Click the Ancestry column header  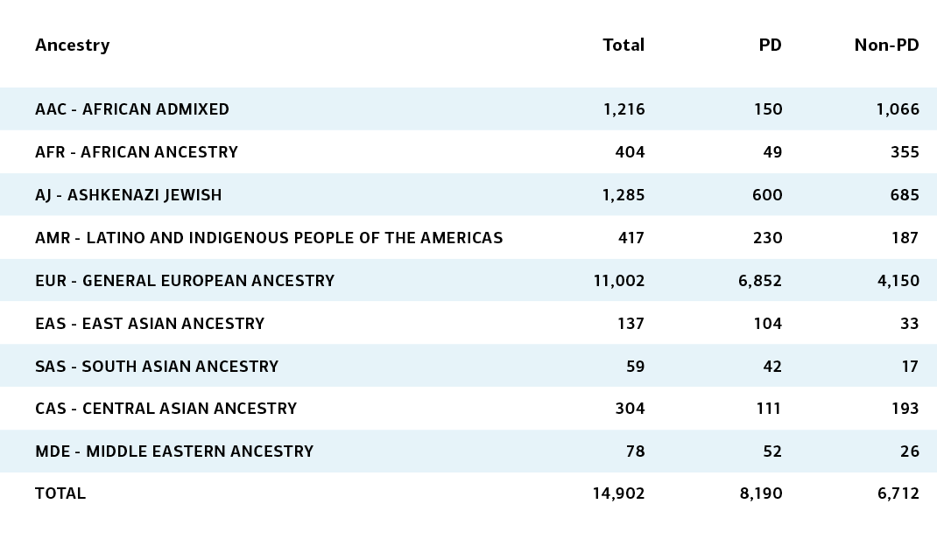click(x=73, y=45)
